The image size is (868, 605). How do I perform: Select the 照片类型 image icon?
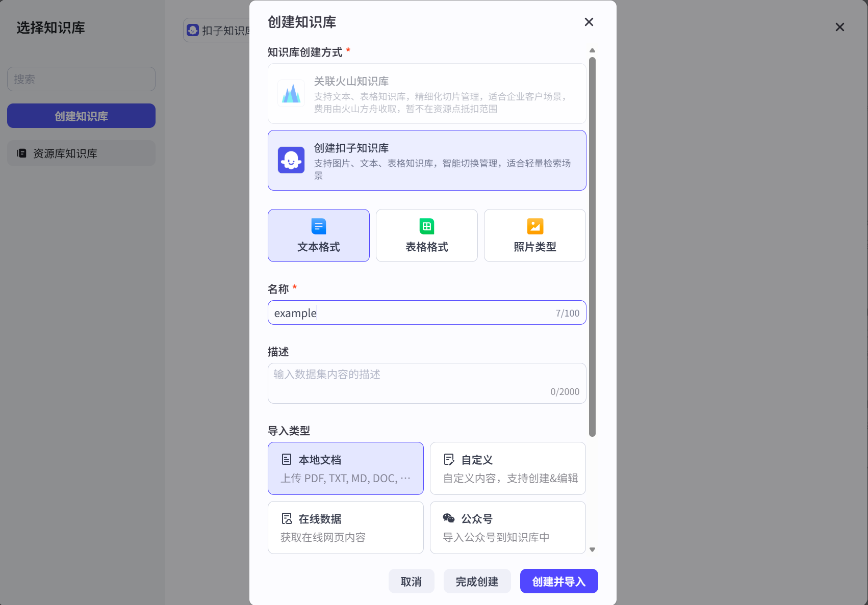click(x=534, y=226)
